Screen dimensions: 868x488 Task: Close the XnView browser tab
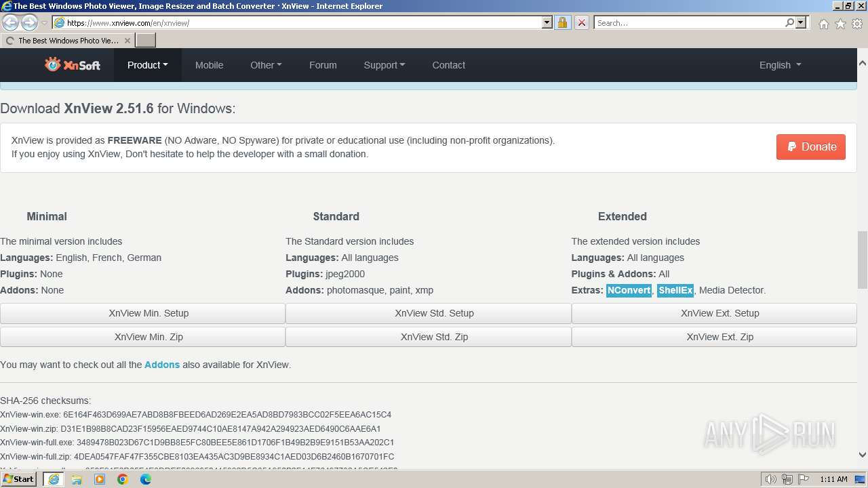click(x=127, y=41)
